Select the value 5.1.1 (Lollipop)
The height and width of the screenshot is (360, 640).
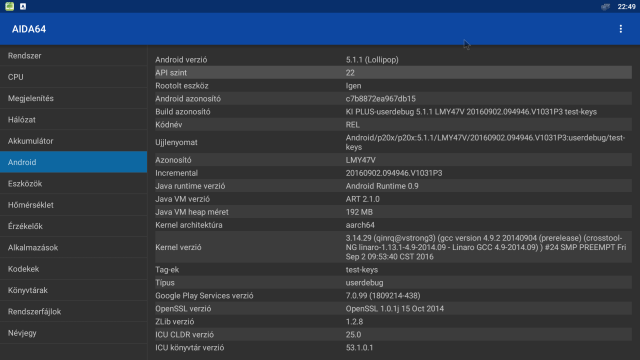[x=372, y=60]
